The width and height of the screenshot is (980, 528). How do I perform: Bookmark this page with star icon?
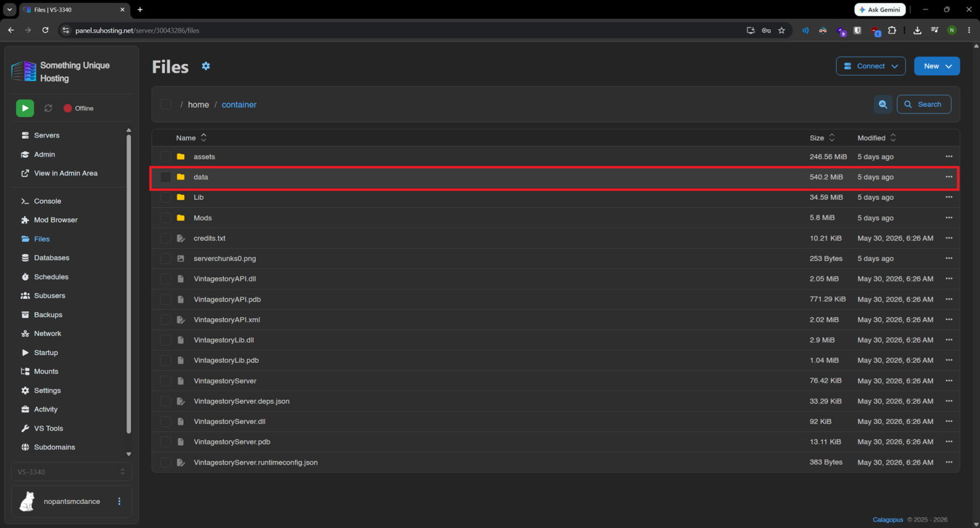pos(782,30)
